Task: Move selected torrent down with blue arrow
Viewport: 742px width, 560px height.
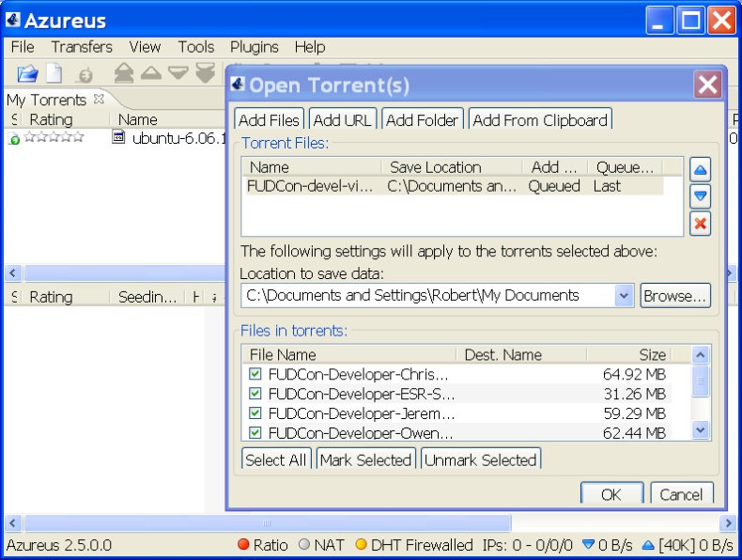Action: (700, 196)
